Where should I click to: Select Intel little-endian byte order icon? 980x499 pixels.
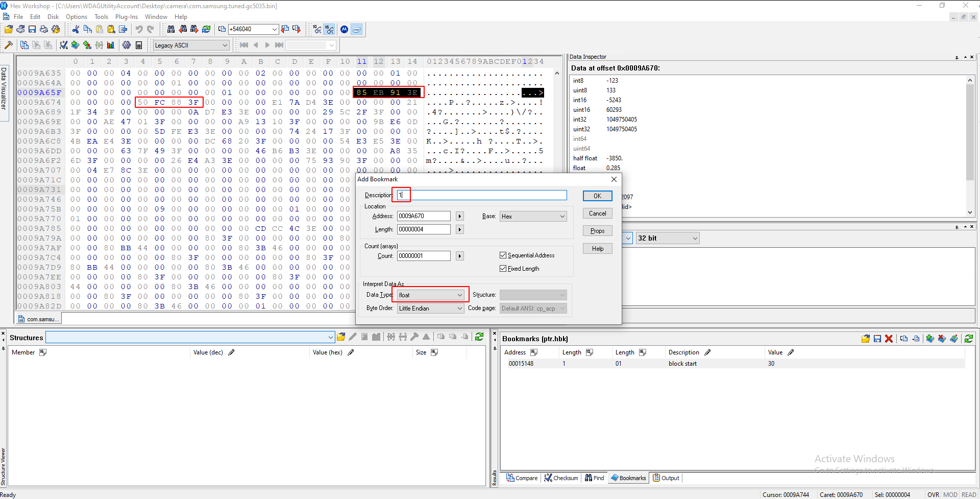point(357,30)
